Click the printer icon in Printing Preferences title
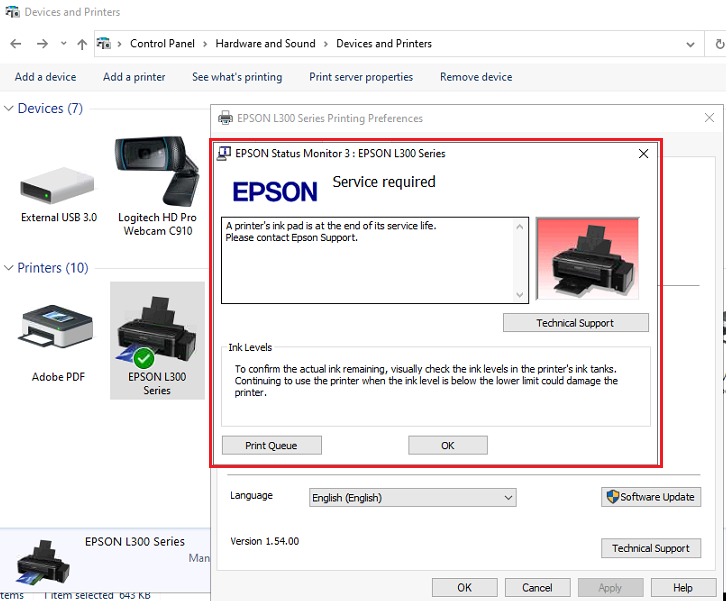The width and height of the screenshot is (726, 601). click(225, 118)
